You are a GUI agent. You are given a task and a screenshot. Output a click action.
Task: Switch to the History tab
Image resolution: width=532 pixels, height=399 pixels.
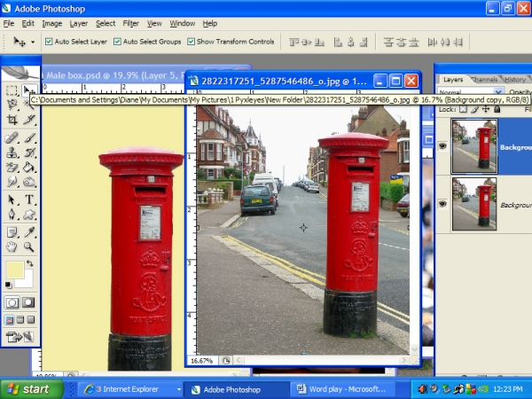tap(515, 80)
